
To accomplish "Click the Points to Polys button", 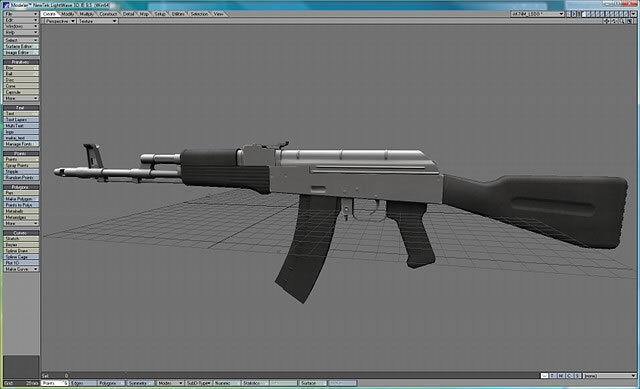I will tap(21, 205).
